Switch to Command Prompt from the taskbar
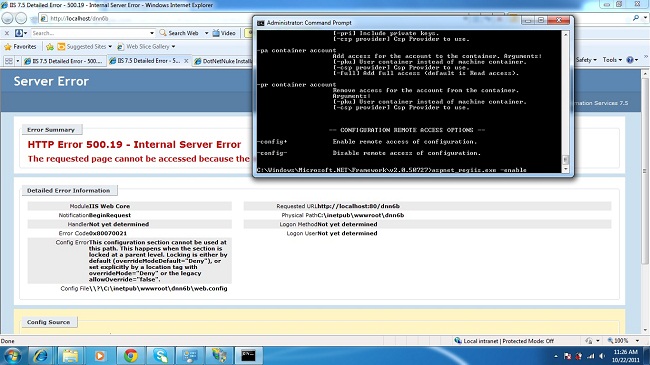 249,355
